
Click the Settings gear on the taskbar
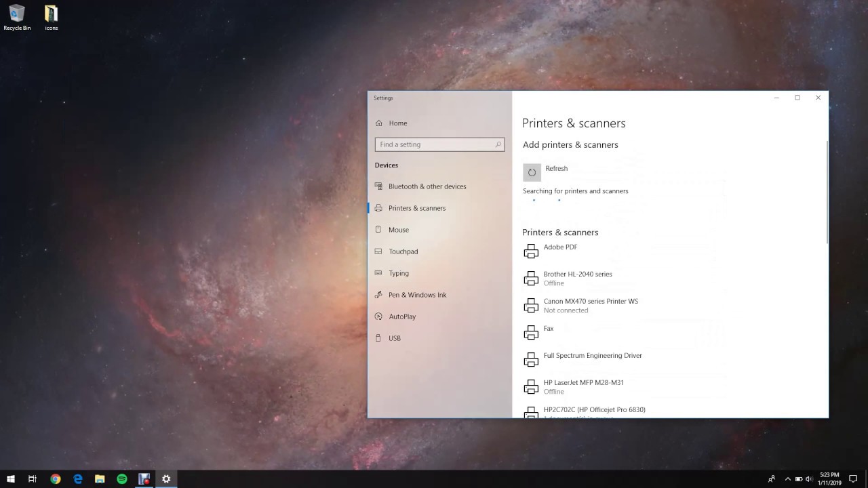pos(166,479)
